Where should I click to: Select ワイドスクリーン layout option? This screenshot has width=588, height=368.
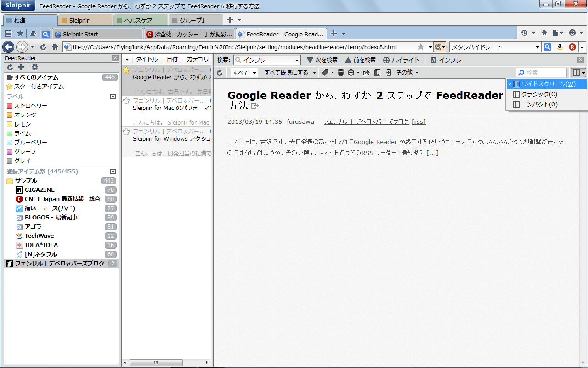pos(546,84)
